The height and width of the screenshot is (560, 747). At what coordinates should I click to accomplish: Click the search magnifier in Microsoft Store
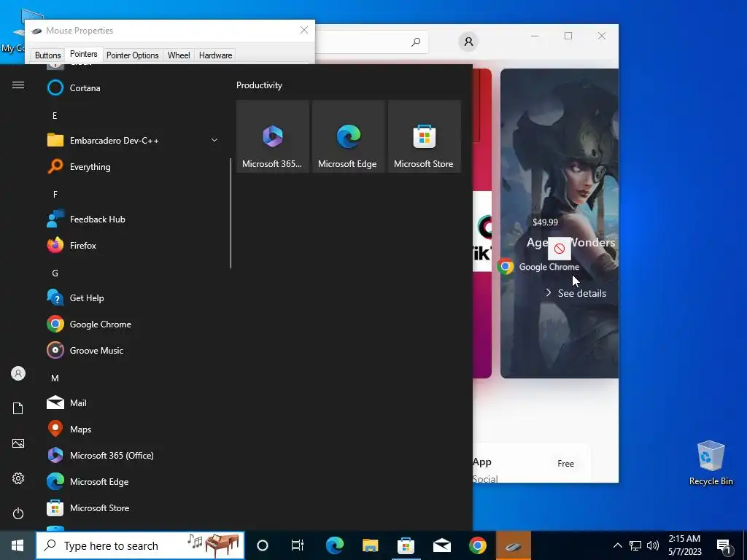click(x=416, y=42)
